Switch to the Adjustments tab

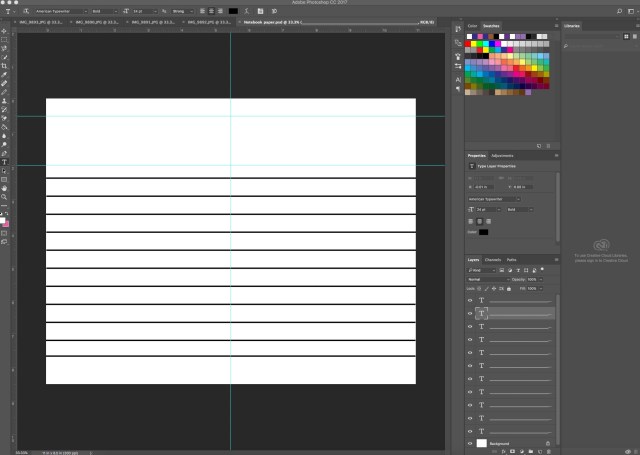503,156
